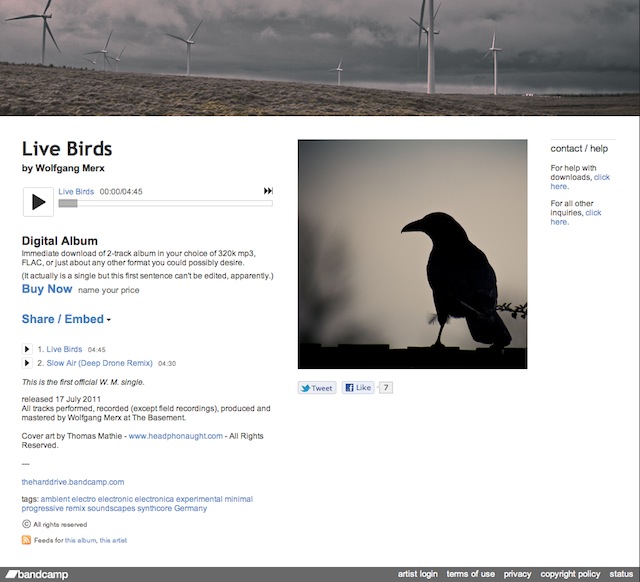Screen dimensions: 640x582
Task: Click the Like count of 7
Action: click(386, 387)
